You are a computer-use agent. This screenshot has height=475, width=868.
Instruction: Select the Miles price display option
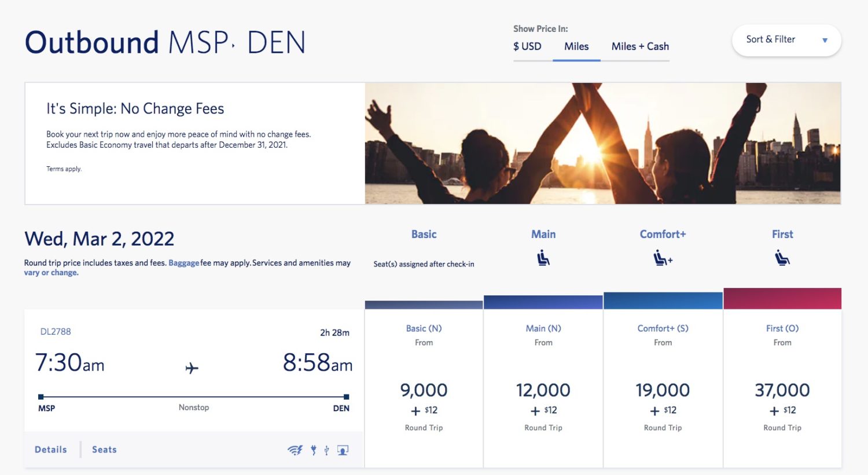[x=576, y=46]
